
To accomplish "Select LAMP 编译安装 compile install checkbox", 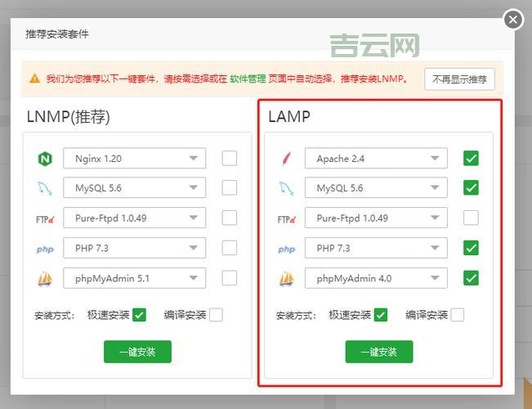I will (458, 315).
